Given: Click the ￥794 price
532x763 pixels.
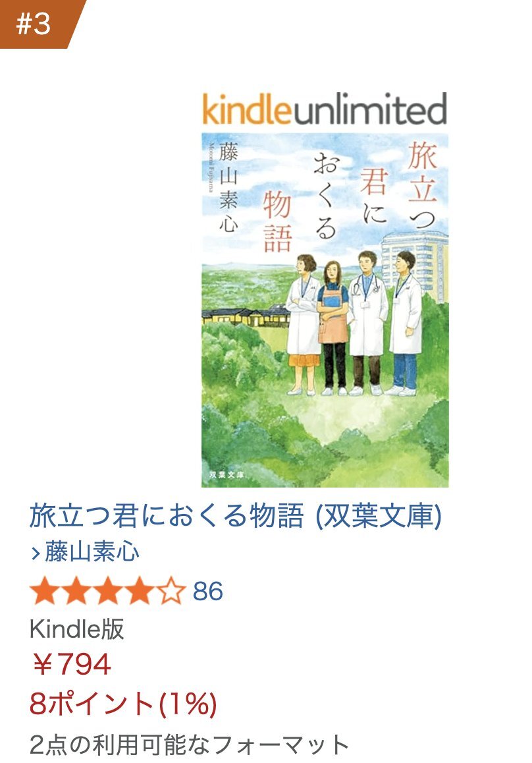Looking at the screenshot, I should click(x=72, y=664).
